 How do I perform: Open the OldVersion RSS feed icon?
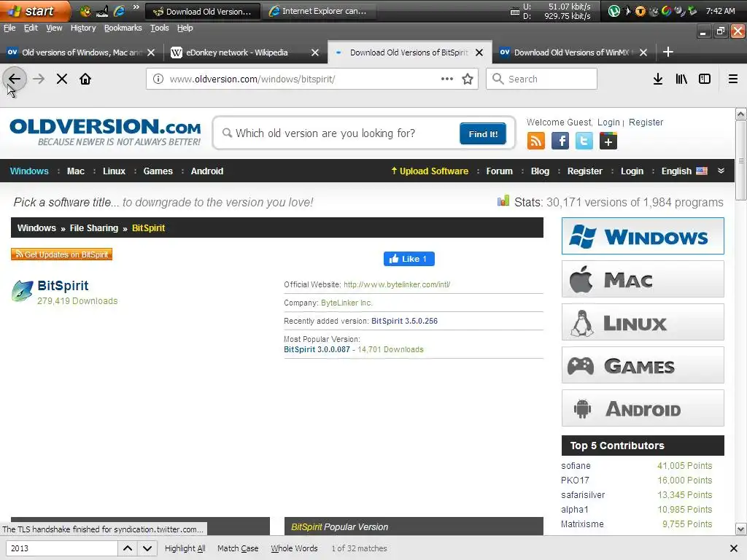click(536, 141)
